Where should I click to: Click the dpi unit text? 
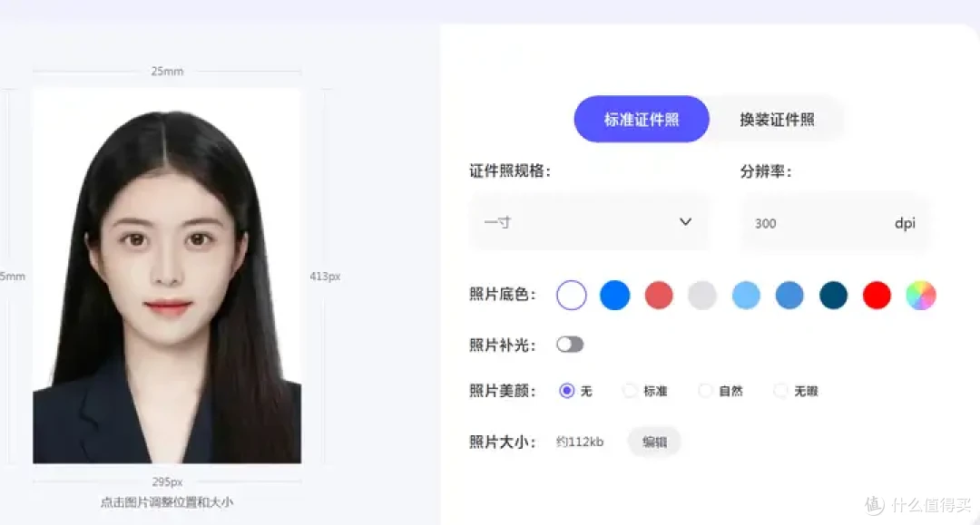(905, 223)
